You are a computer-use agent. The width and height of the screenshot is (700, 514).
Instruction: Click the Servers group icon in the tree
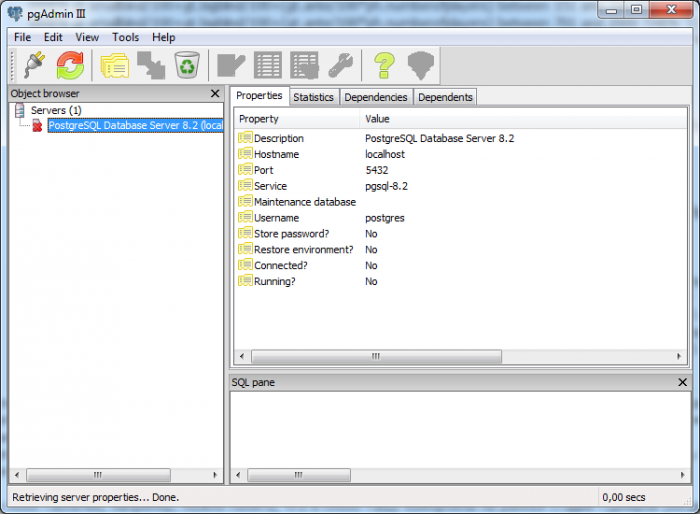point(20,110)
